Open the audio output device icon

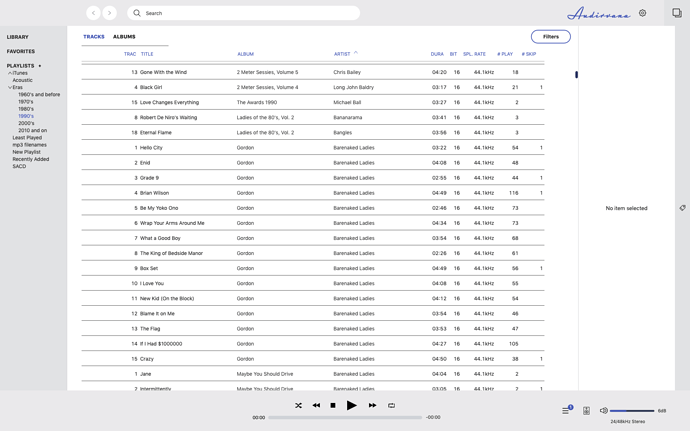pyautogui.click(x=586, y=411)
